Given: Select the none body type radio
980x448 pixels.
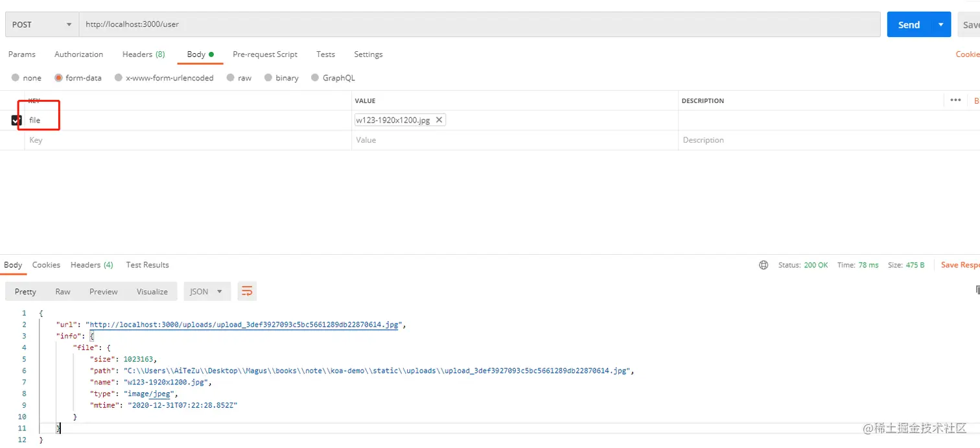Looking at the screenshot, I should point(16,78).
